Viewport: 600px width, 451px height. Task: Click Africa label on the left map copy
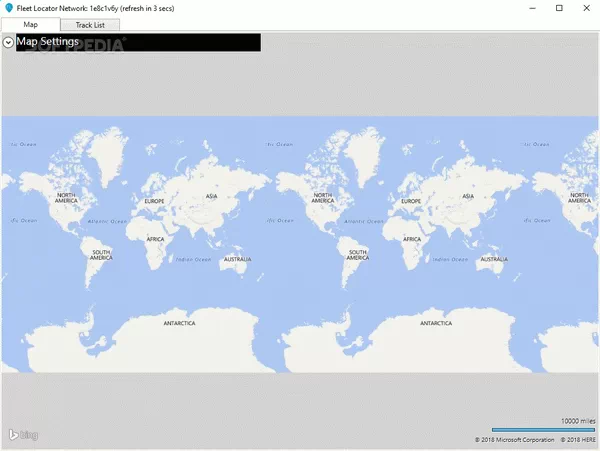click(156, 239)
